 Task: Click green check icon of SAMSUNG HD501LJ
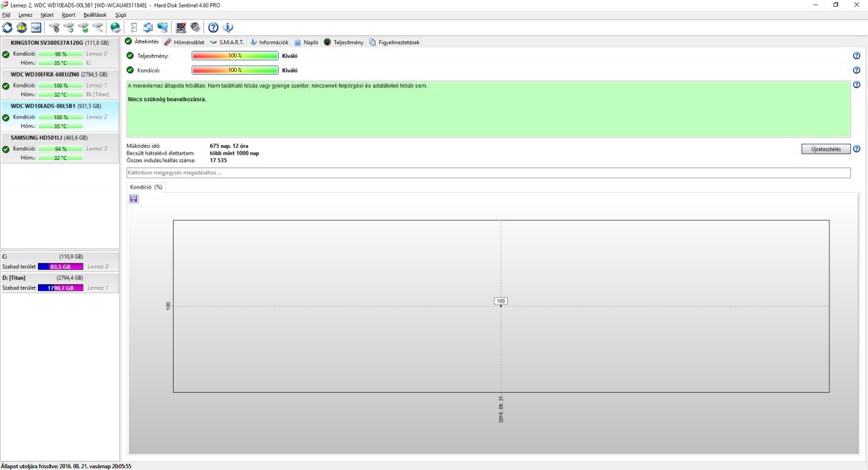6,149
